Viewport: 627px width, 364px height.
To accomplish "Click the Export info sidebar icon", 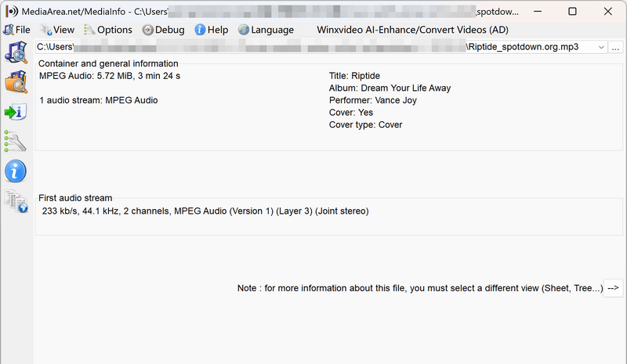I will tap(16, 112).
